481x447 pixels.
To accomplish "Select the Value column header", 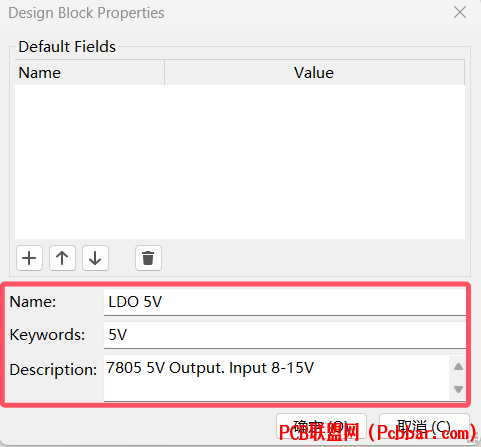I will 314,73.
